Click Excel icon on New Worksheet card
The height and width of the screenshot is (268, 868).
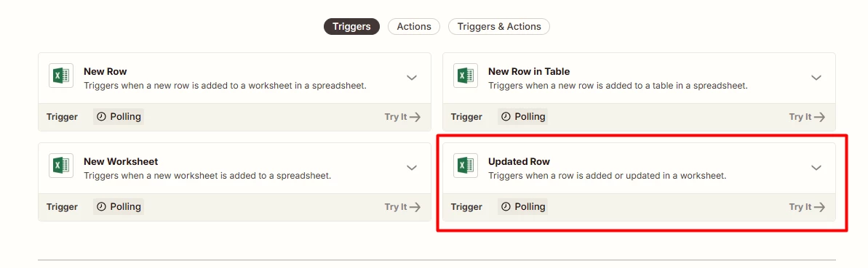(61, 166)
